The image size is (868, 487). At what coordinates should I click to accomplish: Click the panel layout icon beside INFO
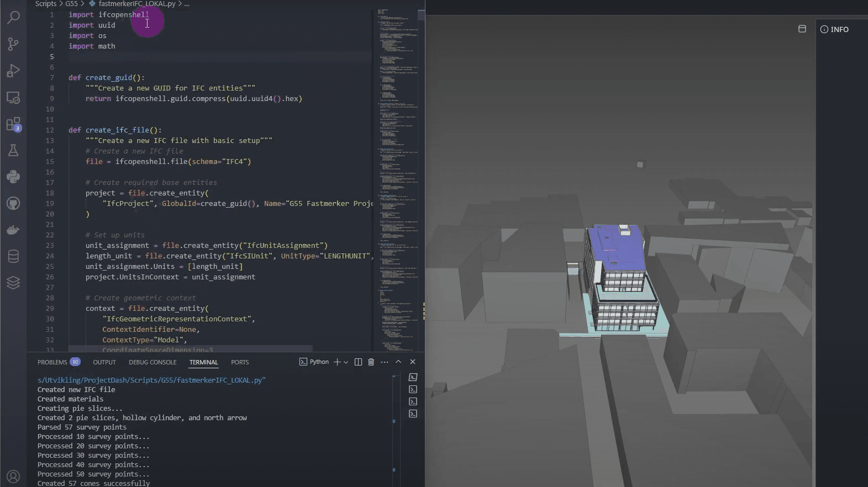[802, 29]
